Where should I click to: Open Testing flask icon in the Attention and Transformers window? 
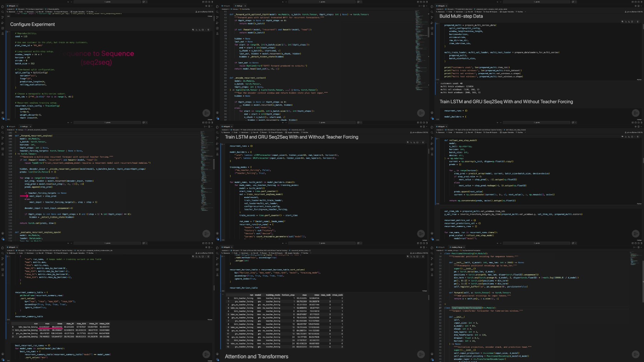point(217,275)
